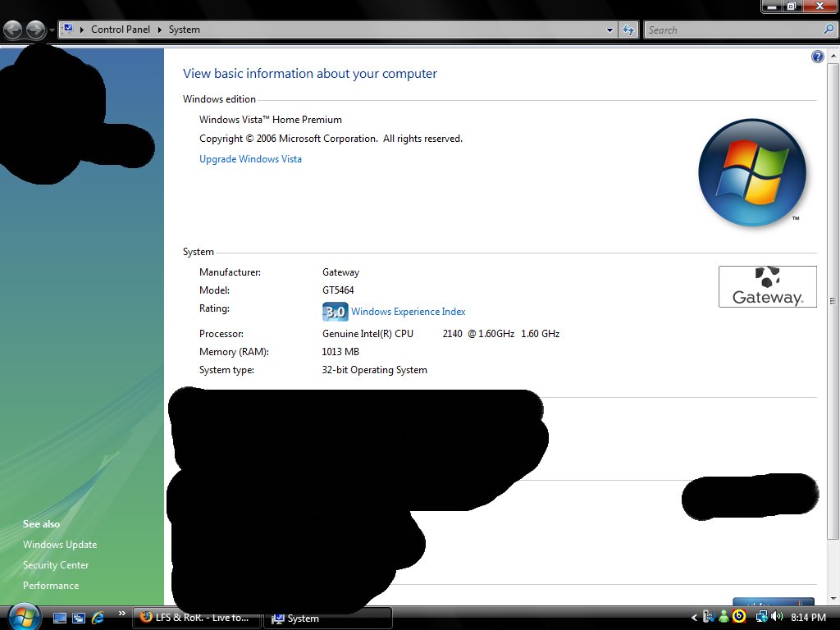
Task: Expand the arrow before Control Panel breadcrumb
Action: point(82,30)
